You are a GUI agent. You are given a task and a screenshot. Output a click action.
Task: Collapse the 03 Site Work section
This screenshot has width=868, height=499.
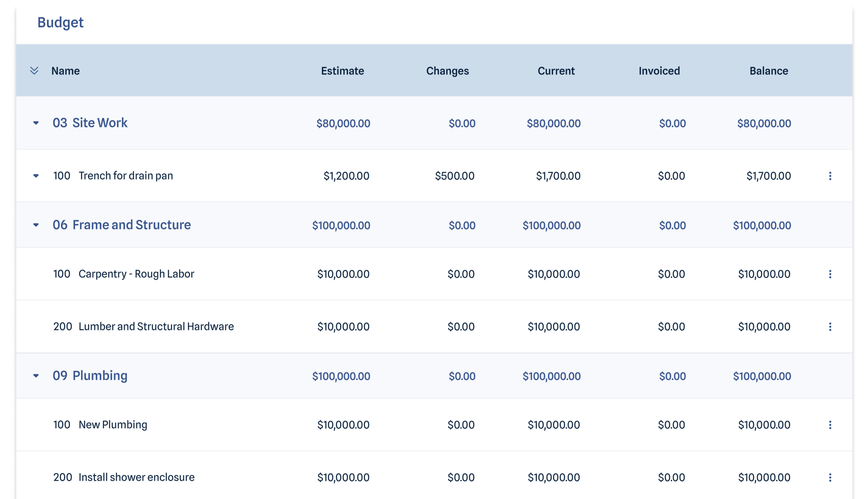click(36, 123)
